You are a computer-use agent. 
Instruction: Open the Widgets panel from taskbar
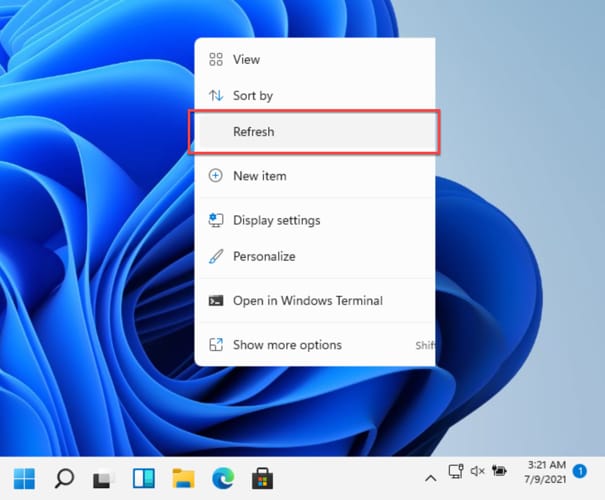(144, 478)
